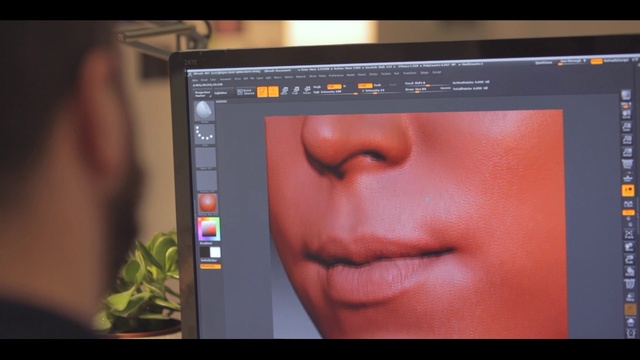Open the Stroke menu
Image resolution: width=640 pixels, height=360 pixels.
pos(373,74)
